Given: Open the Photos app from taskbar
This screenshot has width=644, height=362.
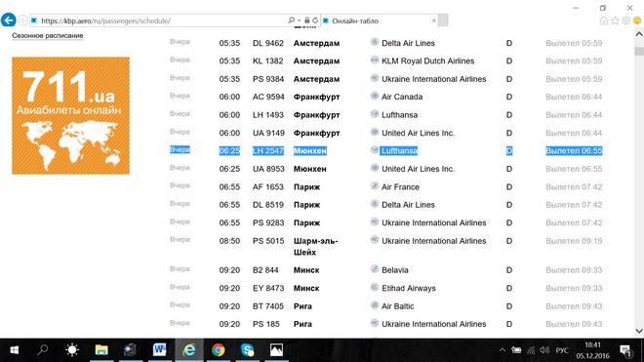Looking at the screenshot, I should coord(276,350).
